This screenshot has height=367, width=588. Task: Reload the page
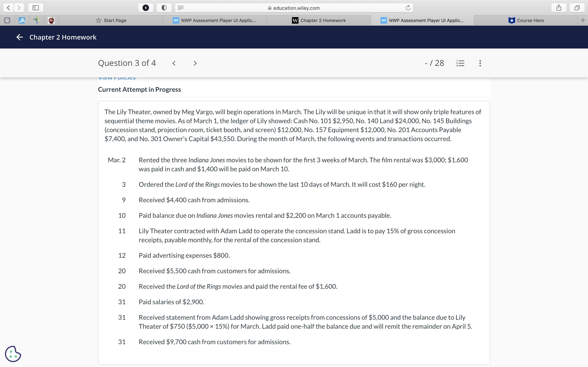(408, 8)
